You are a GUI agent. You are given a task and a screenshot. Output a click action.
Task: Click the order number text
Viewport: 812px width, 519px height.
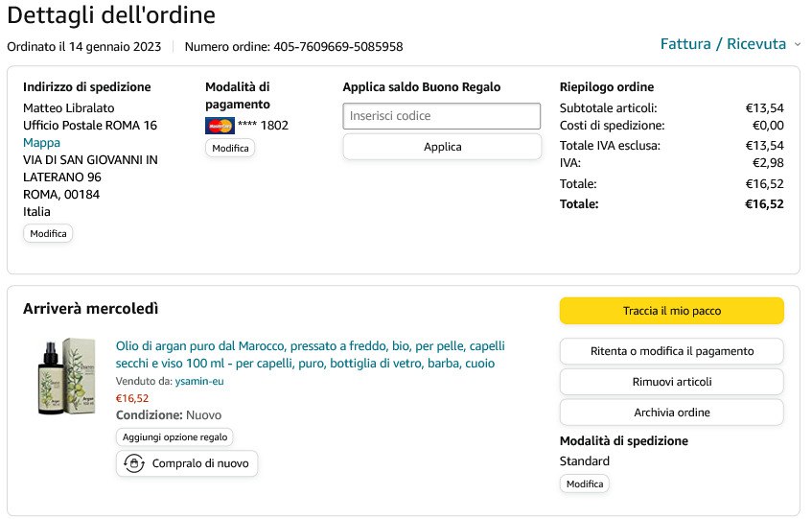(293, 47)
